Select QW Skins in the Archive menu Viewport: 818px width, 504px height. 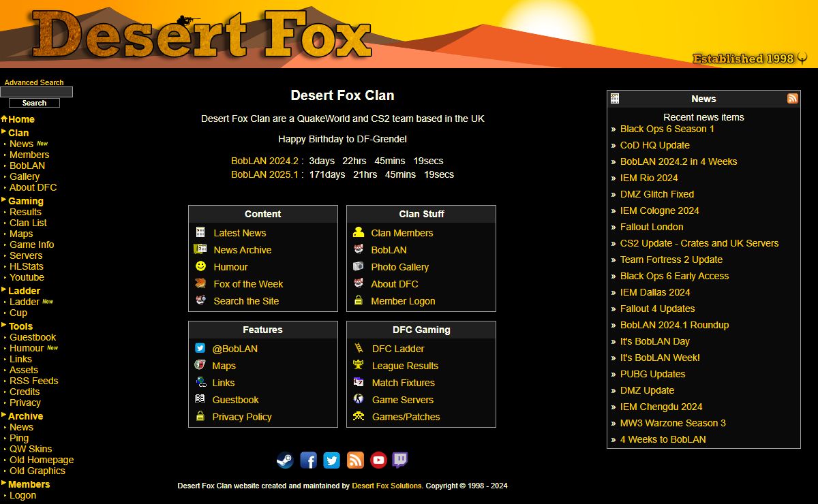click(x=31, y=449)
